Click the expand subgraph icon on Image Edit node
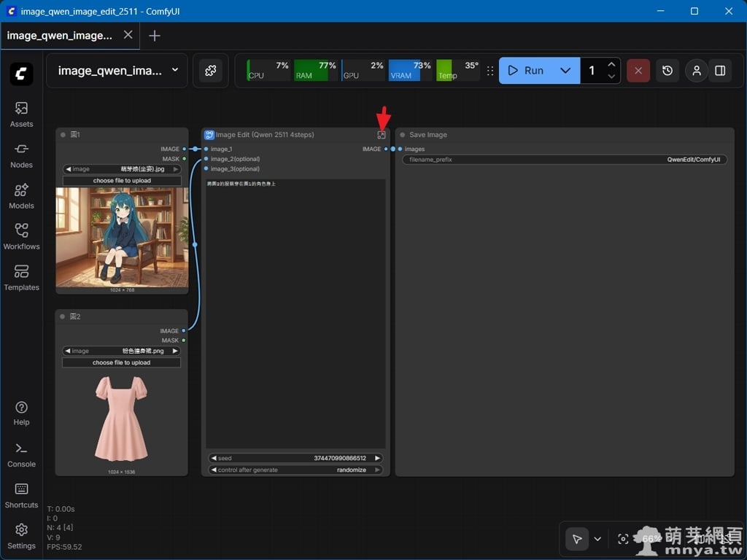The height and width of the screenshot is (560, 747). pyautogui.click(x=381, y=135)
